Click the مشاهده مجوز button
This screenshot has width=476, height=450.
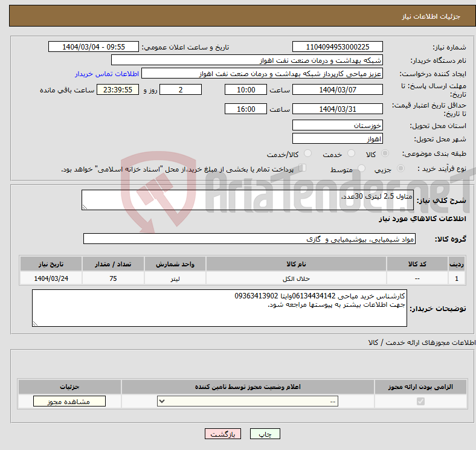(x=69, y=402)
